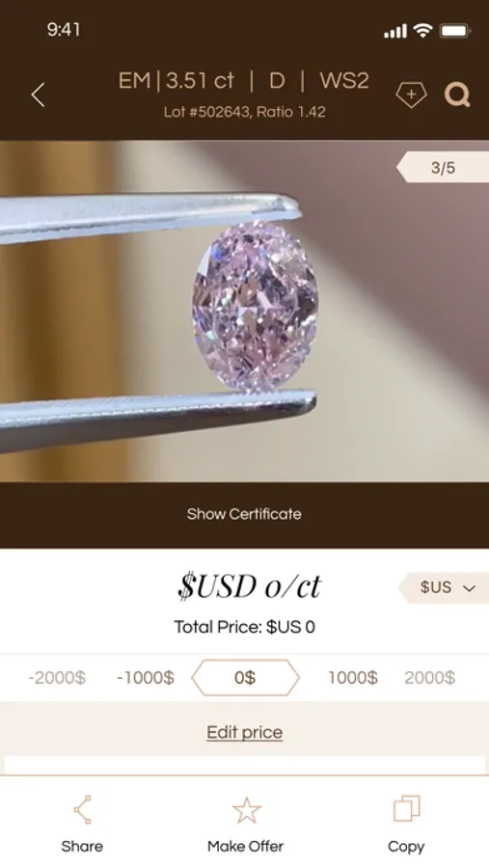Tap the Make Offer star icon
Image resolution: width=489 pixels, height=868 pixels.
246,810
